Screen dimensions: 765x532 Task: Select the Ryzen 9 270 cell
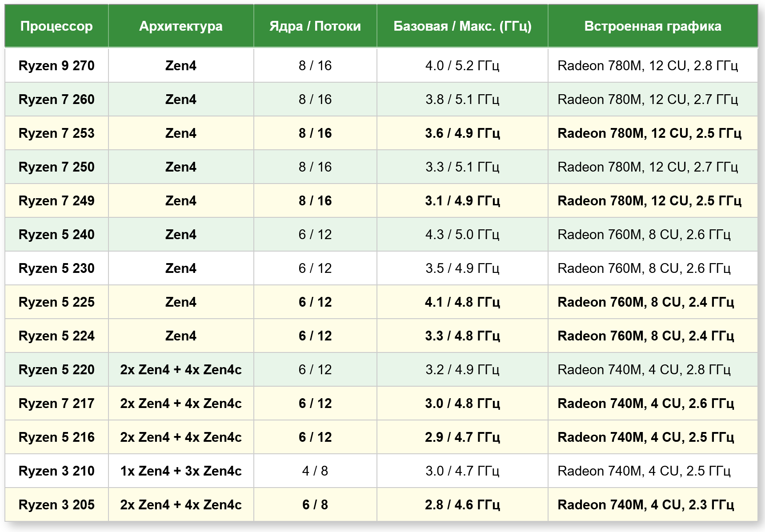[56, 65]
